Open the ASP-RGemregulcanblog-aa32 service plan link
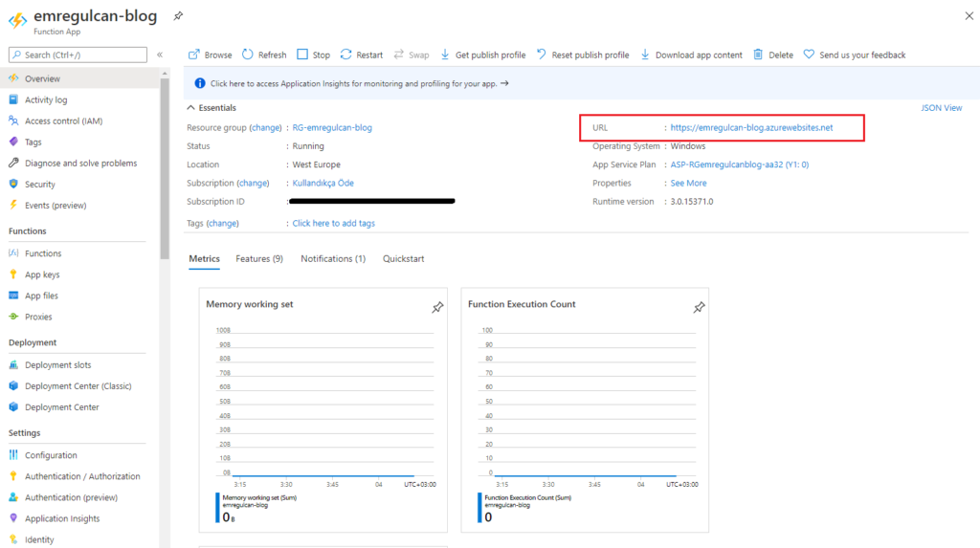This screenshot has height=548, width=980. click(740, 164)
